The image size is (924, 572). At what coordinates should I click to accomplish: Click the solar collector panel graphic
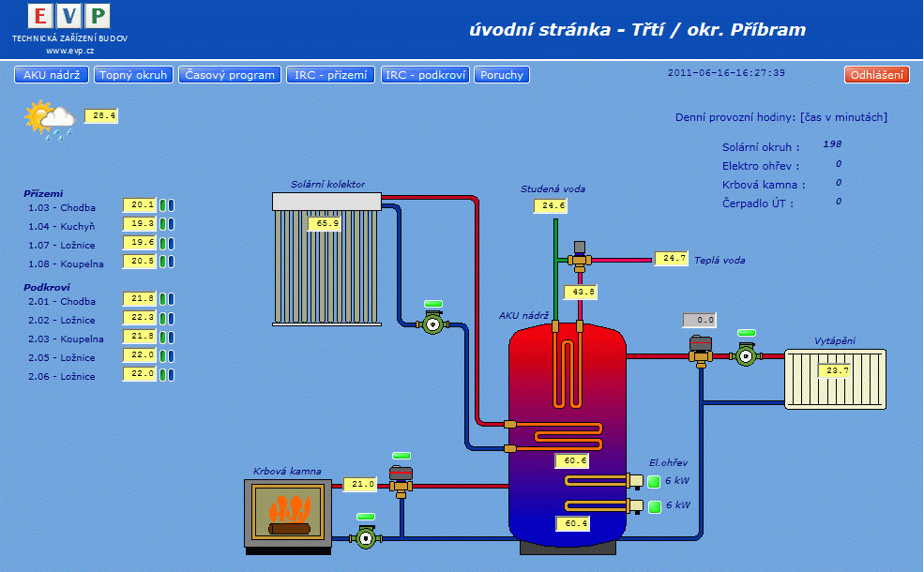[326, 259]
